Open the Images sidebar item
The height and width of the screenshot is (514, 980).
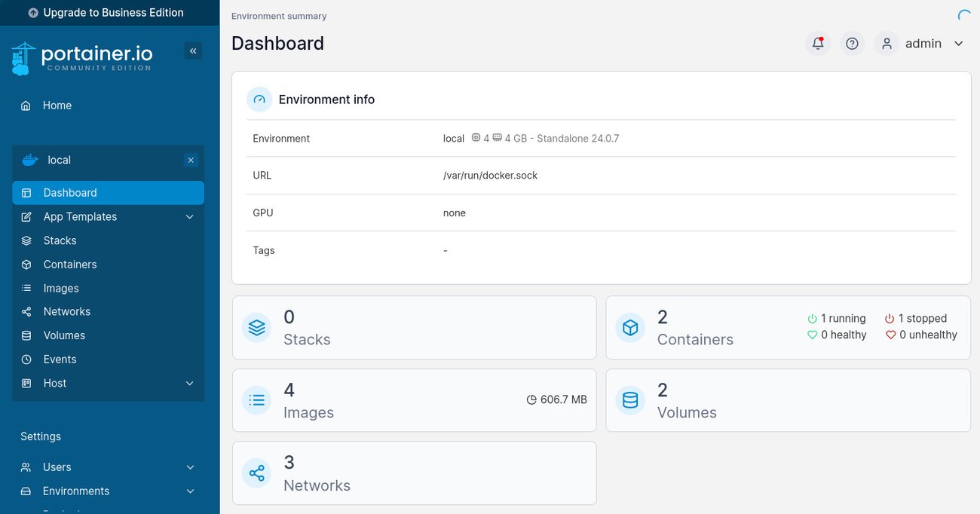tap(61, 288)
